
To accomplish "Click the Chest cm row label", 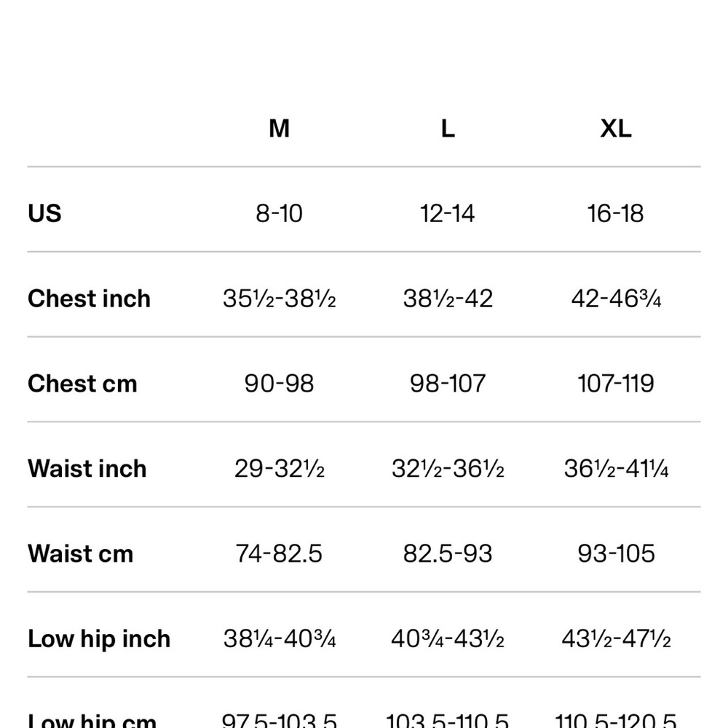I will coord(83,384).
